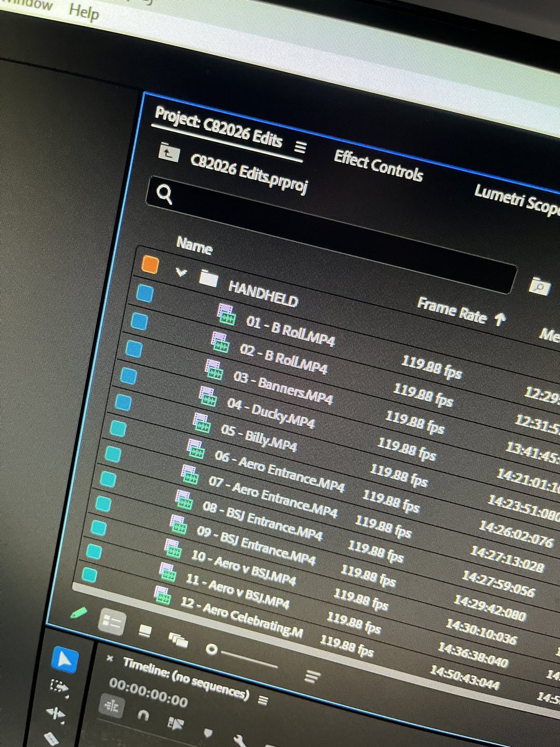Sort by the Frame Rate column header
Viewport: 560px width, 747px height.
452,310
